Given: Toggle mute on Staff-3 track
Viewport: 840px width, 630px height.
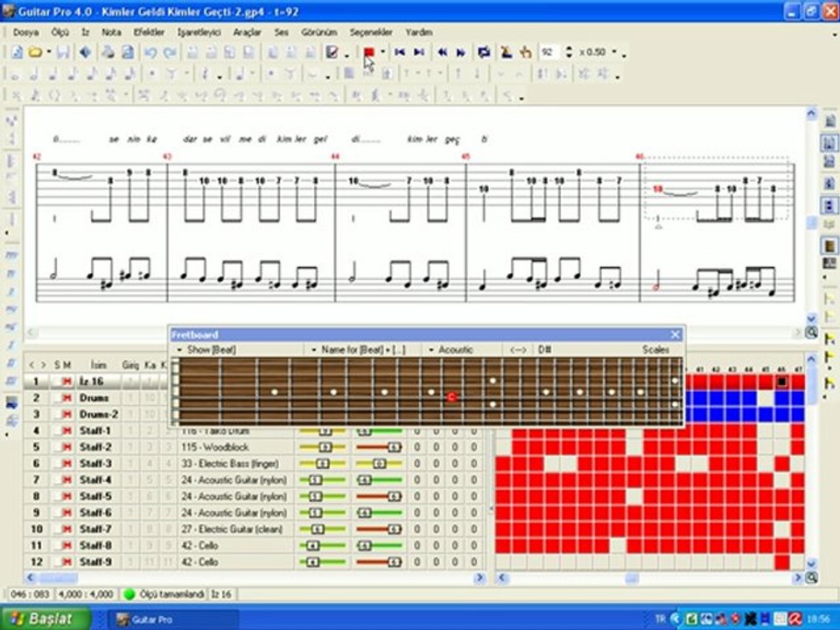Looking at the screenshot, I should 67,464.
